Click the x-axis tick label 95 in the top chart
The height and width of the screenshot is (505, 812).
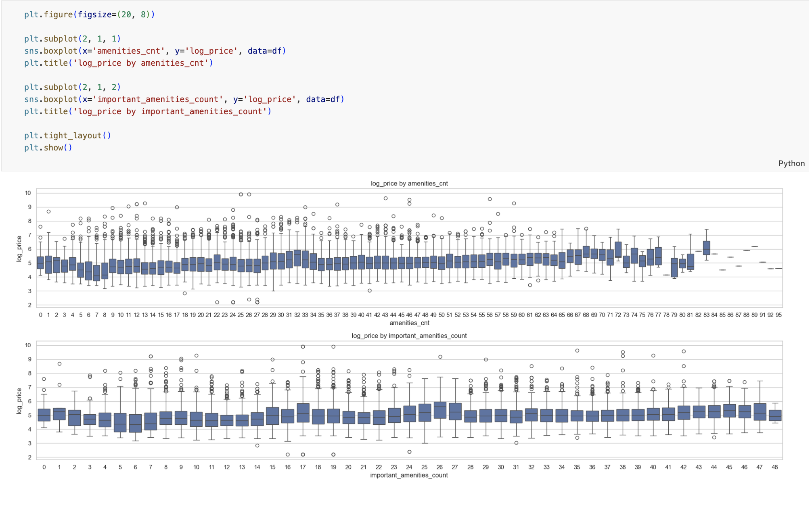click(x=779, y=315)
